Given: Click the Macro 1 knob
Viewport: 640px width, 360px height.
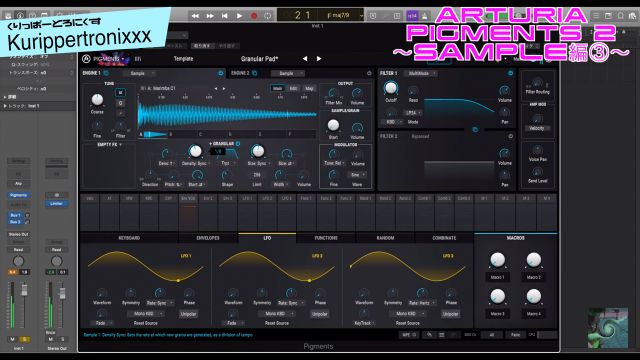Looking at the screenshot, I should tap(497, 260).
